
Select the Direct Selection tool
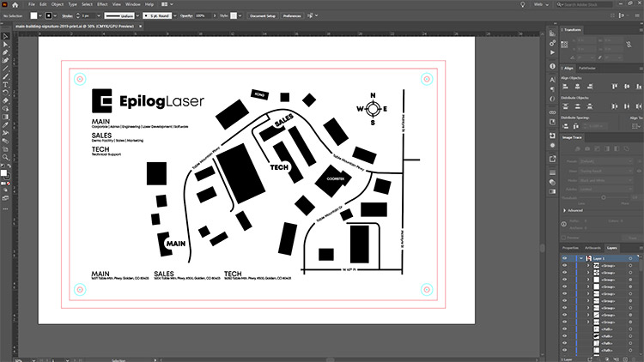tap(5, 45)
